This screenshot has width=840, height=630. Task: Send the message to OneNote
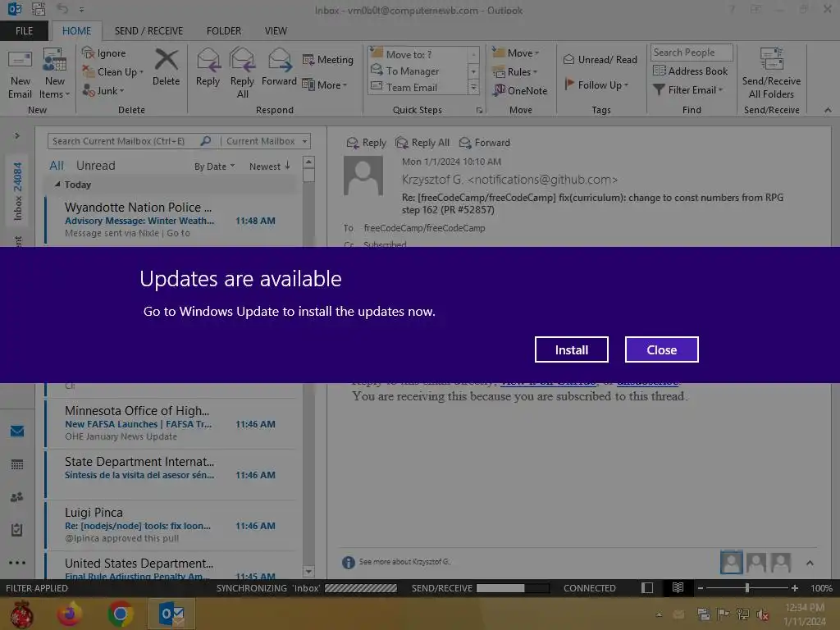[520, 90]
